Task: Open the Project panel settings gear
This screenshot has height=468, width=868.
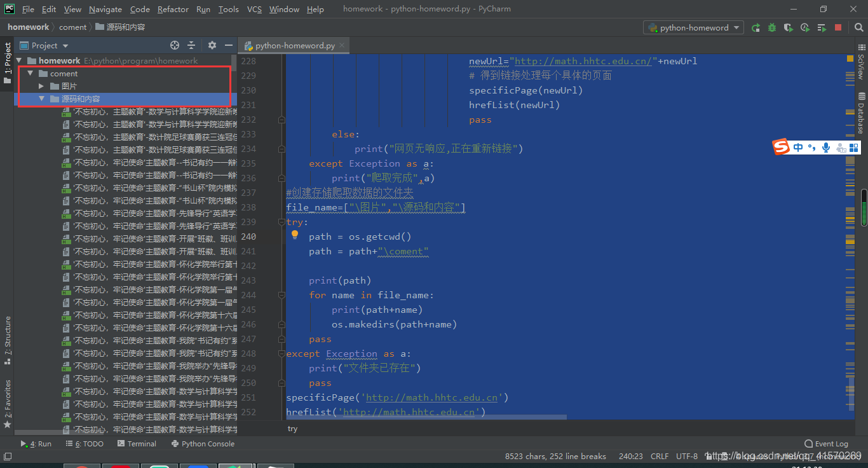Action: (x=212, y=45)
